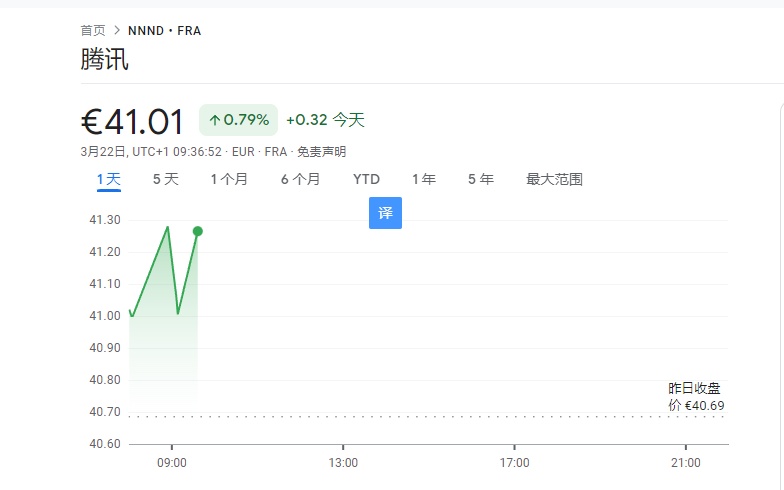The image size is (784, 490).
Task: Switch to the 5天 chart range
Action: [165, 180]
